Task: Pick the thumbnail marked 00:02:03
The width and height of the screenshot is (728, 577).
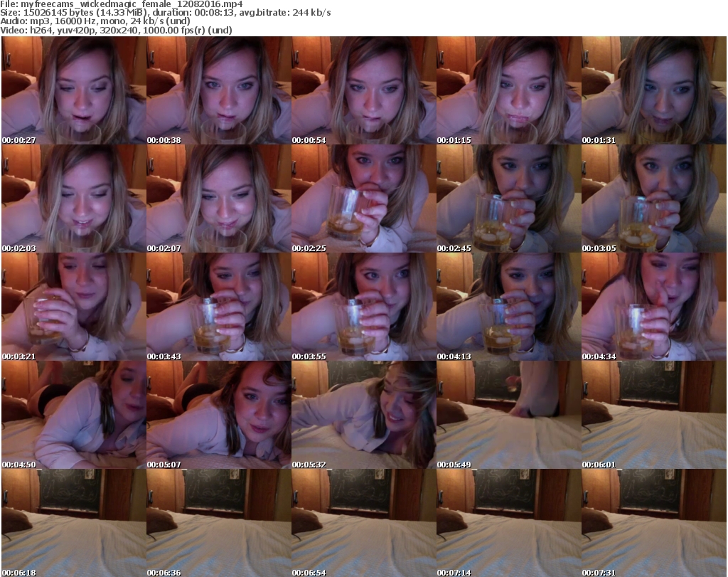Action: coord(74,198)
